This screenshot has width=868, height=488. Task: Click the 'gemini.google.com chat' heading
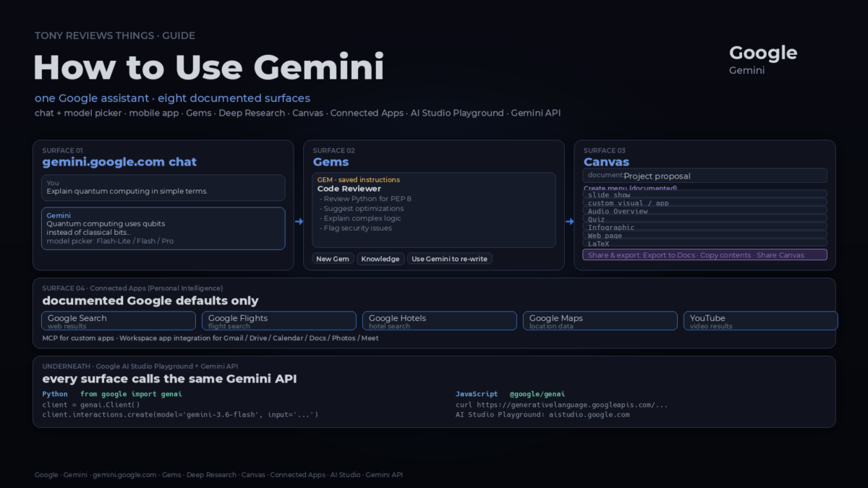click(119, 162)
